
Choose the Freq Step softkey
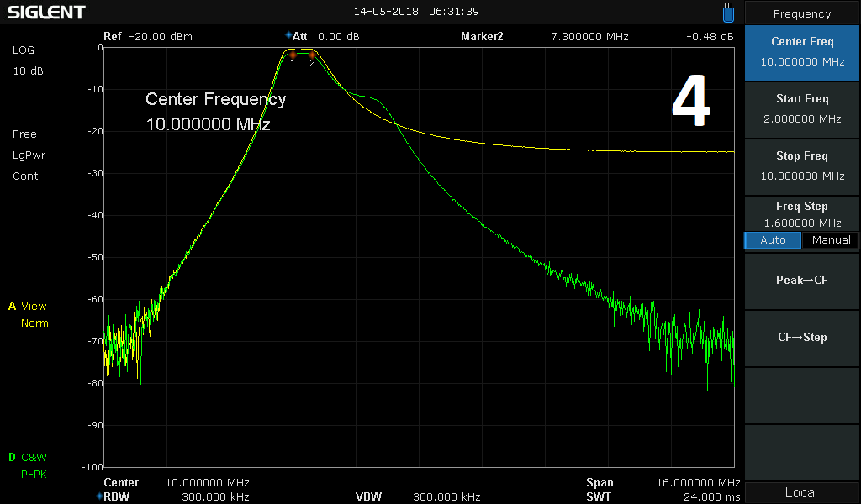[x=802, y=214]
